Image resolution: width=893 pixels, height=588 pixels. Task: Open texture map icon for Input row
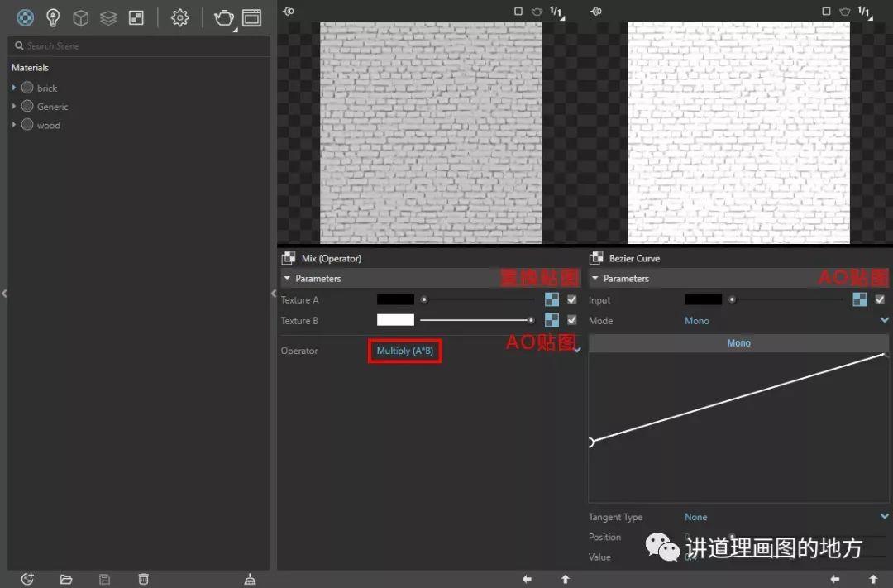(x=860, y=299)
